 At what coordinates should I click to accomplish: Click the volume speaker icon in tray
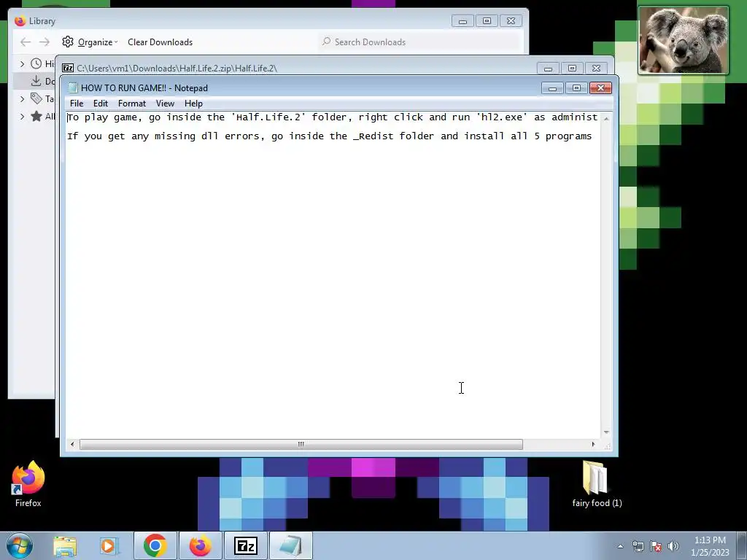click(673, 546)
